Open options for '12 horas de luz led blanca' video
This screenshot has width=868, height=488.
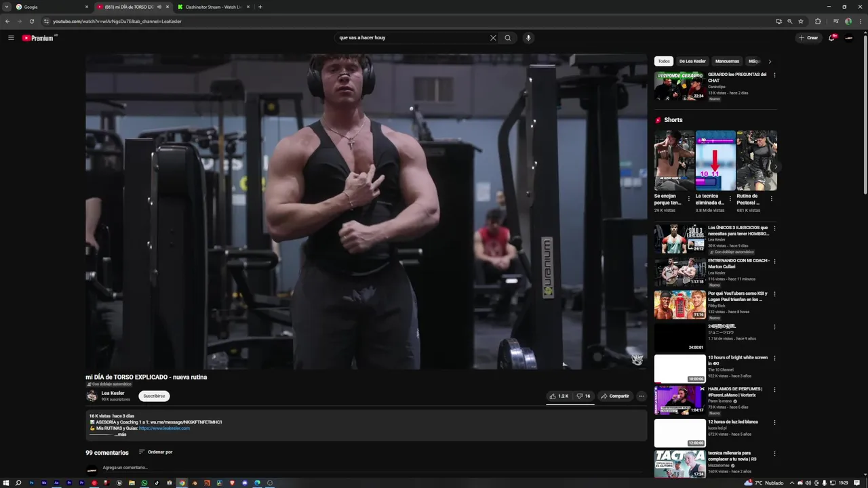point(774,422)
